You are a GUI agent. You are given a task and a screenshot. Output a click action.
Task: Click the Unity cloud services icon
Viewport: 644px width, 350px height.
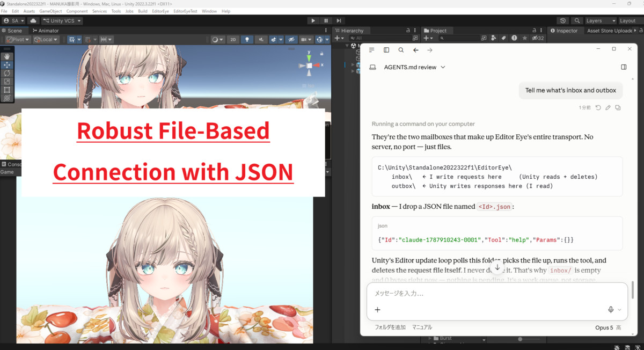(33, 20)
